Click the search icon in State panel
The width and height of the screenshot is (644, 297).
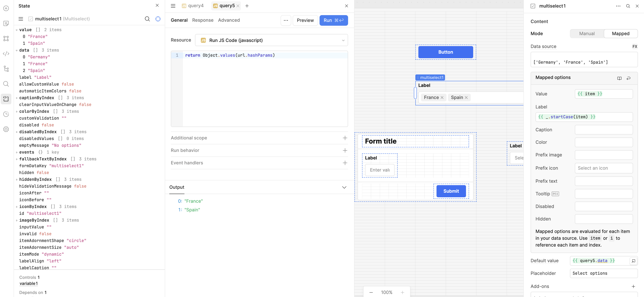pyautogui.click(x=147, y=19)
